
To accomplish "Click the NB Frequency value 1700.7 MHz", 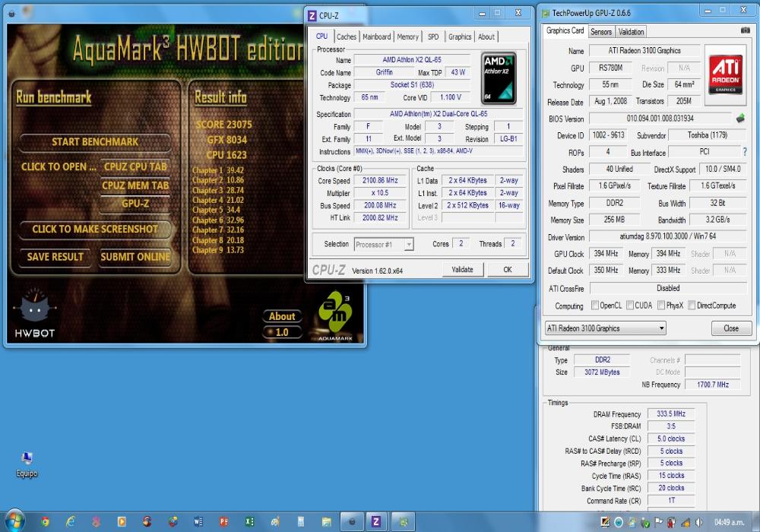I will click(713, 385).
